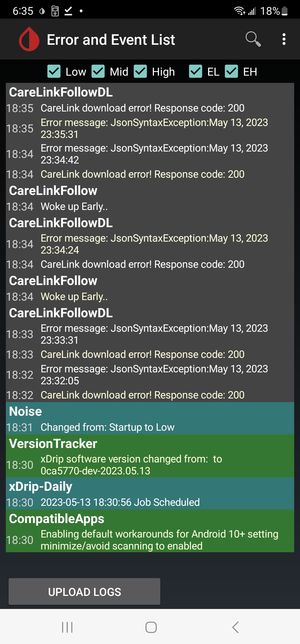Image resolution: width=300 pixels, height=644 pixels.
Task: Disable the High severity filter
Action: pos(142,71)
